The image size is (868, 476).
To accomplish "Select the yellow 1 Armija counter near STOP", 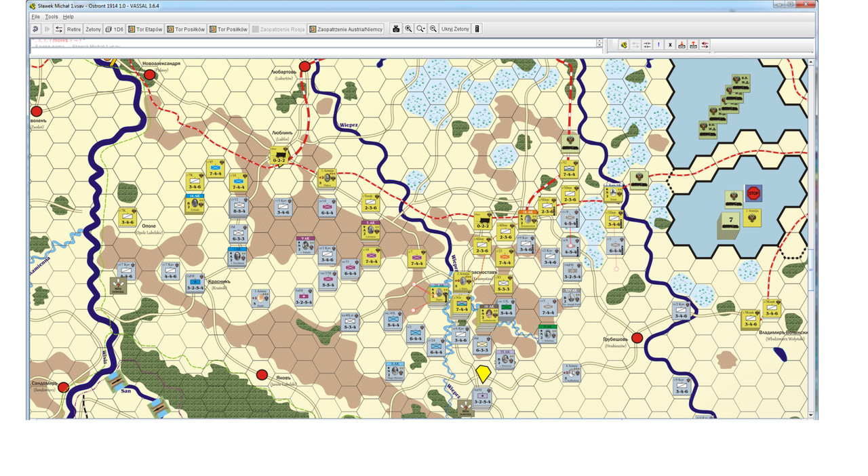I will pos(751,217).
